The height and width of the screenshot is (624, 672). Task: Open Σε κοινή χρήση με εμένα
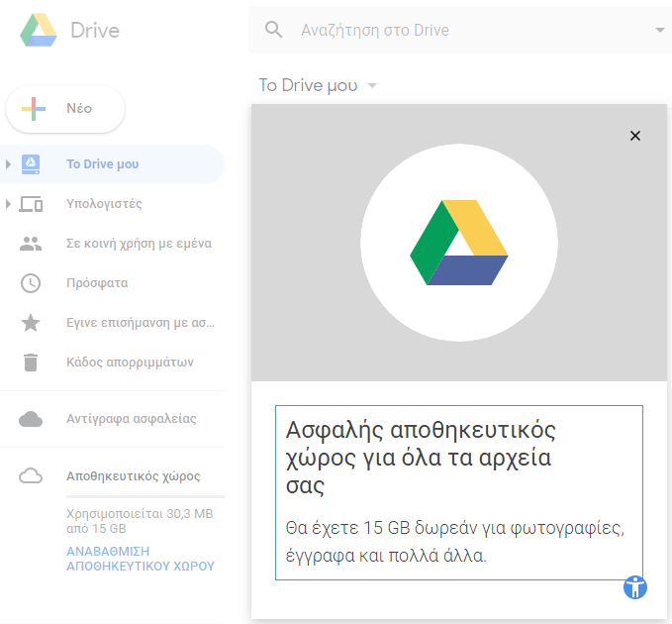139,244
